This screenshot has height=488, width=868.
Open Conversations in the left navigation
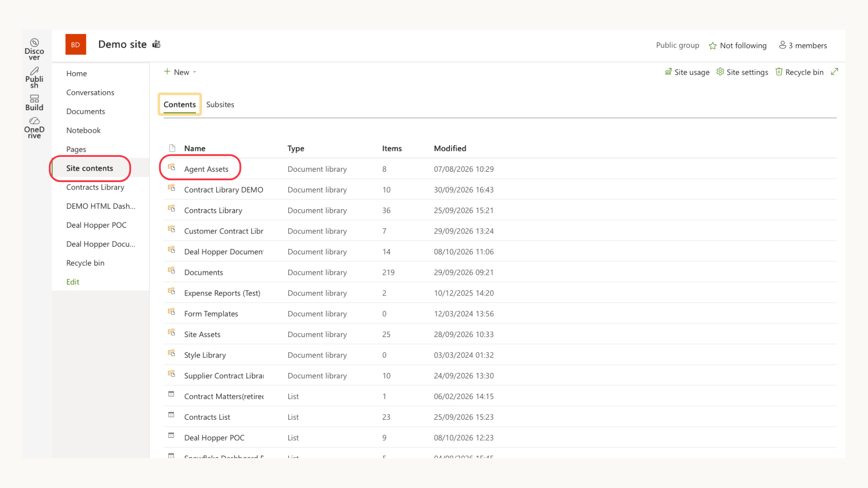click(90, 93)
